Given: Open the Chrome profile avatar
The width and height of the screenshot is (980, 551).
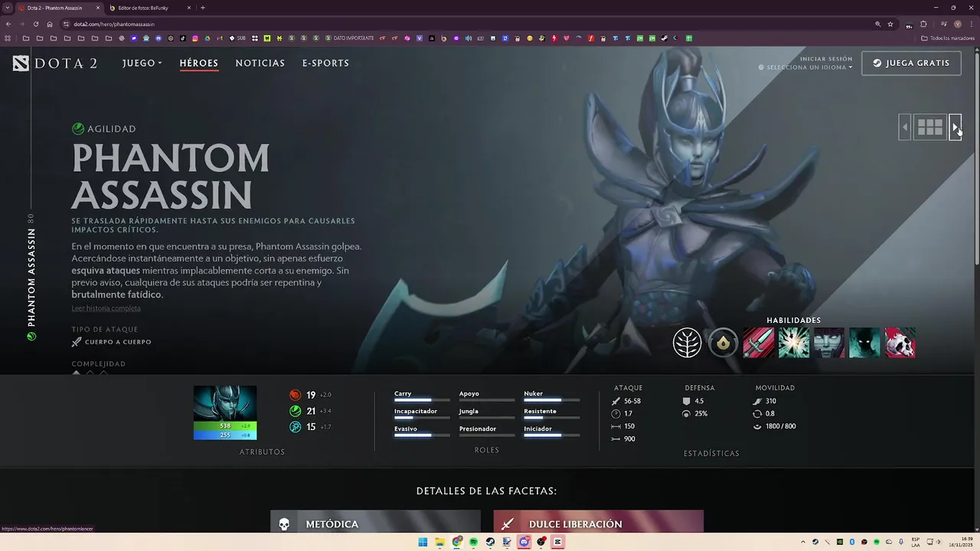Looking at the screenshot, I should tap(958, 24).
